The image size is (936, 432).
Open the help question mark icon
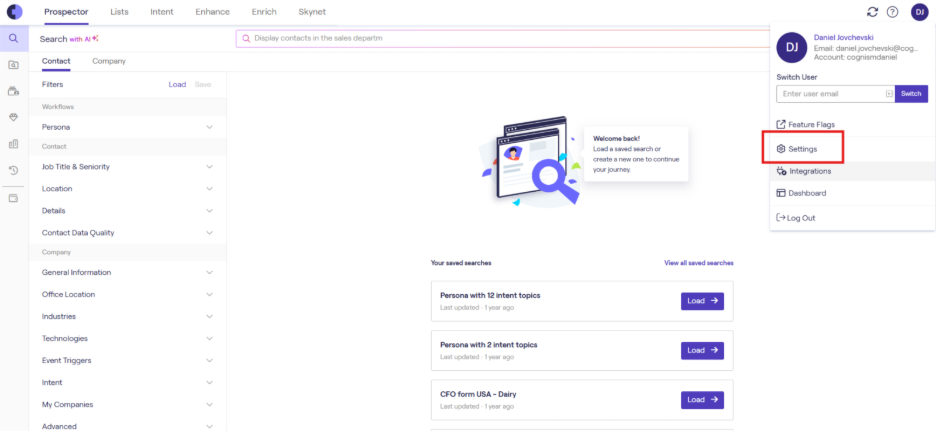click(892, 12)
